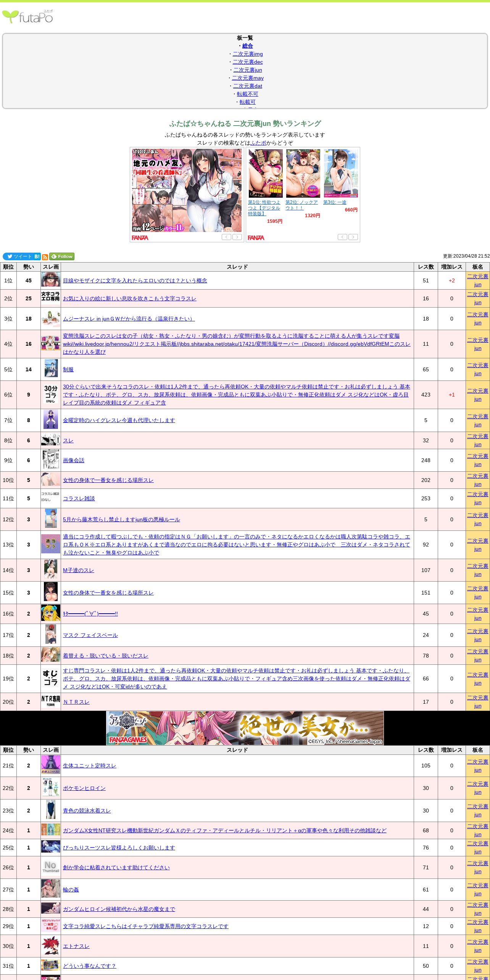Open the thread titled スレ in 8位

click(x=68, y=440)
